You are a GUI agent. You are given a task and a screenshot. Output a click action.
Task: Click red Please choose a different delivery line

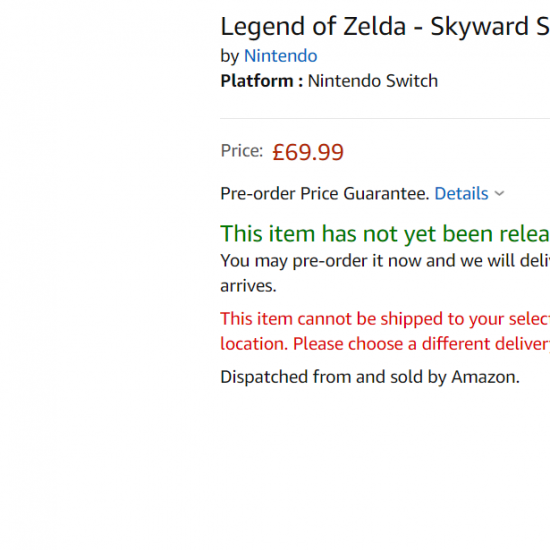click(421, 344)
